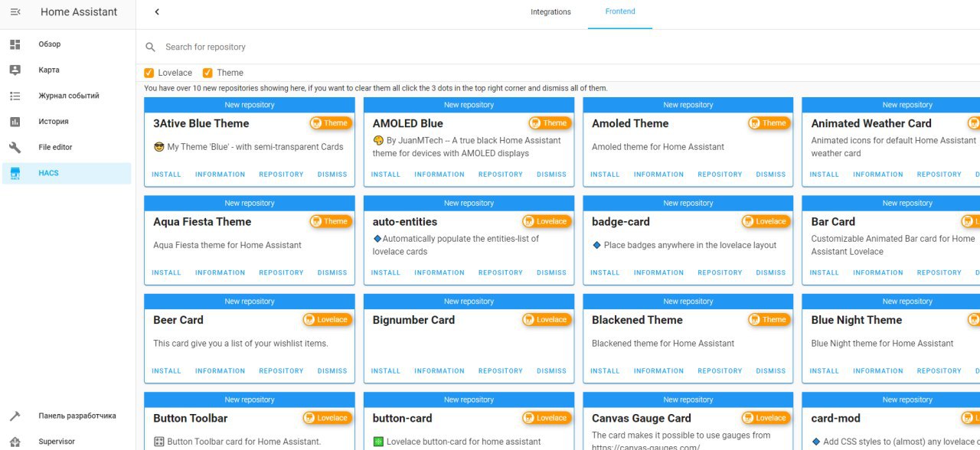Click the Button Toolbar card title
Screen dimensions: 980x450
(190, 419)
